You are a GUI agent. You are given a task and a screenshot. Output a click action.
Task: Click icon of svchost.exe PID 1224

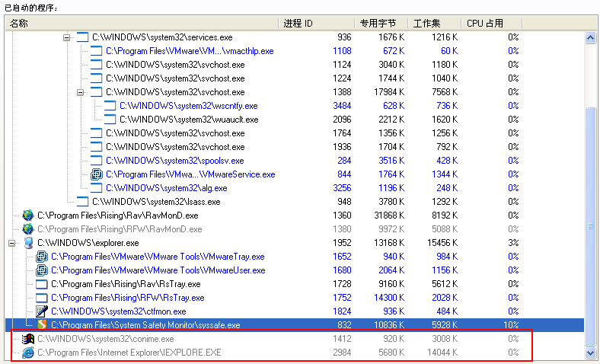(96, 78)
